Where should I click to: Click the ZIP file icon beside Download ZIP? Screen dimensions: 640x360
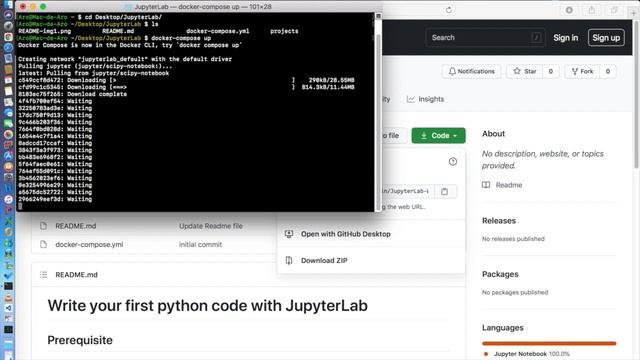289,260
